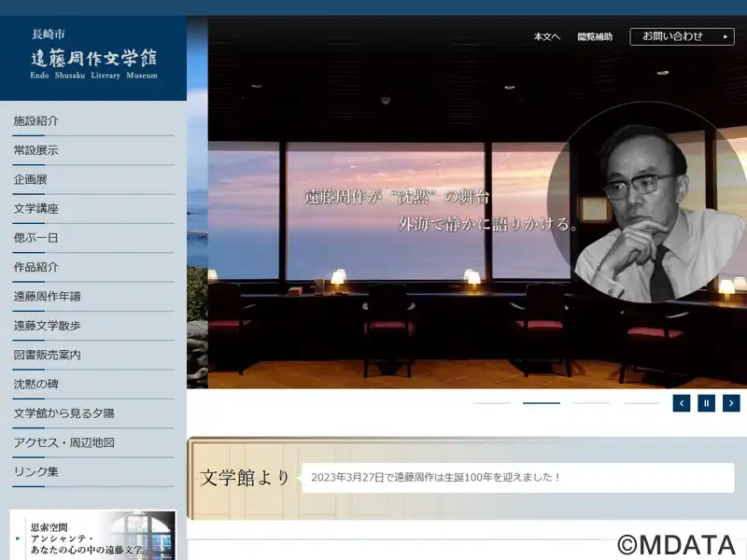Open 企画展 menu item
Viewport: 747px width, 560px height.
pyautogui.click(x=93, y=179)
